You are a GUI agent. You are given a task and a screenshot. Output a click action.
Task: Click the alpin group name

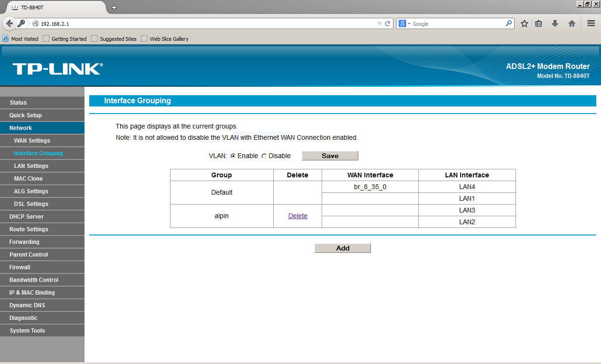pos(222,216)
